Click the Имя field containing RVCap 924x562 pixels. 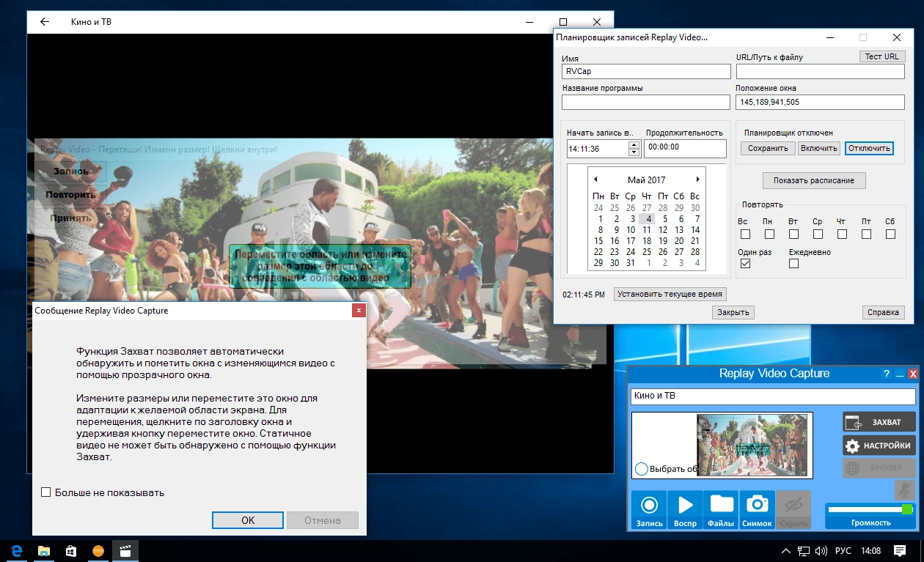point(646,72)
